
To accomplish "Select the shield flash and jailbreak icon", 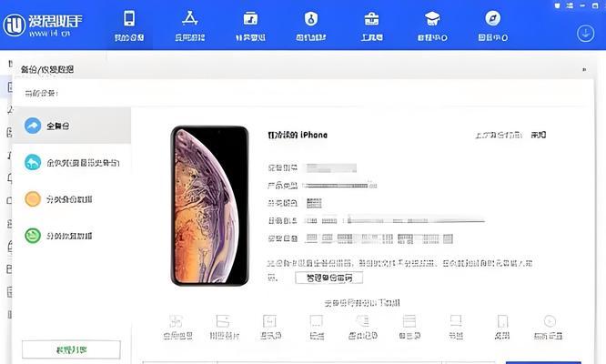I will [x=311, y=25].
